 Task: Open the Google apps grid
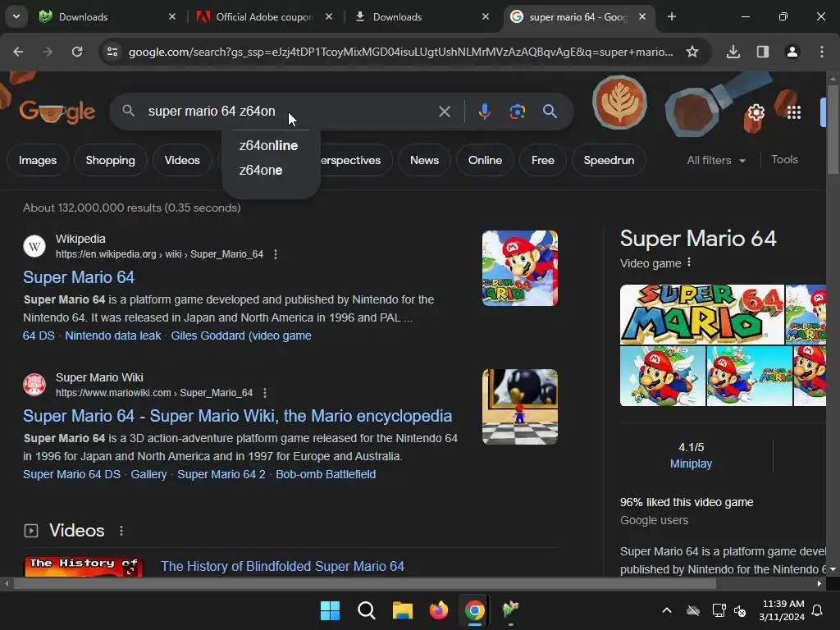tap(794, 112)
